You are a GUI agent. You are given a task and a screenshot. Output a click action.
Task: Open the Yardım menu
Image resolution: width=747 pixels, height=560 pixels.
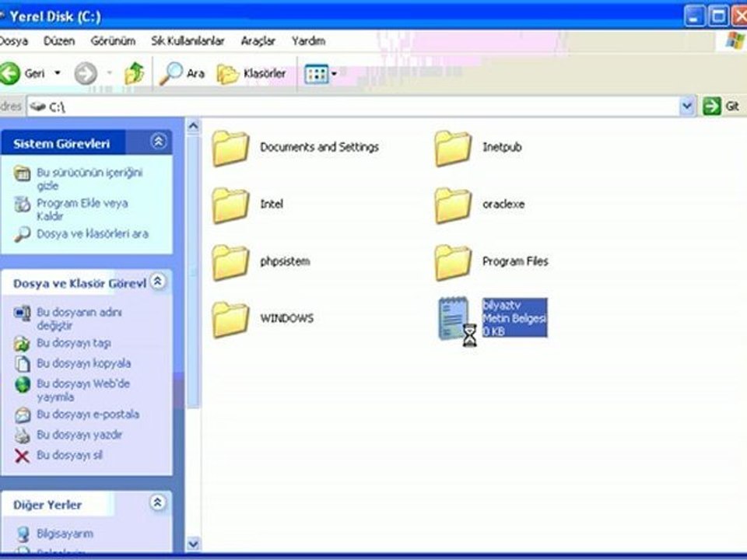coord(309,41)
